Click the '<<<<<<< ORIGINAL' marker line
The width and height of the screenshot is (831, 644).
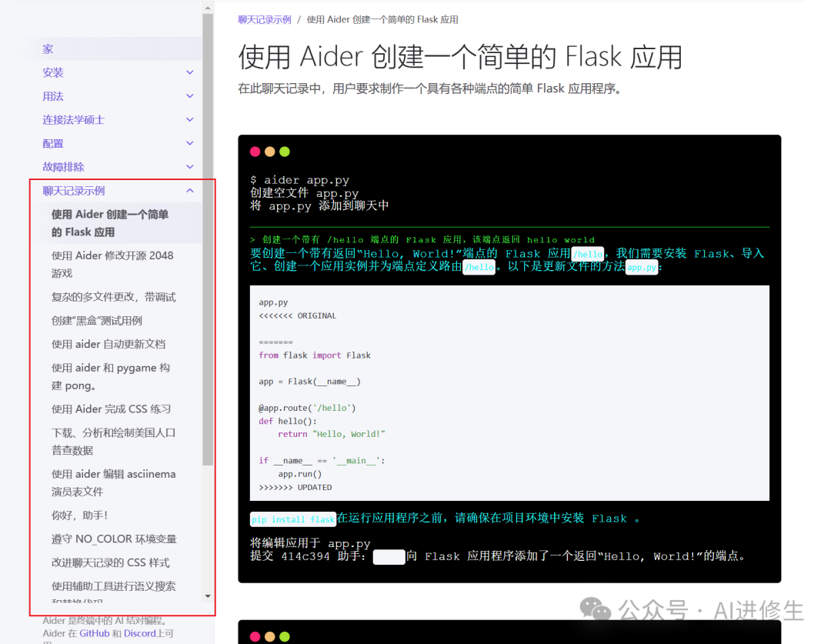pyautogui.click(x=297, y=315)
